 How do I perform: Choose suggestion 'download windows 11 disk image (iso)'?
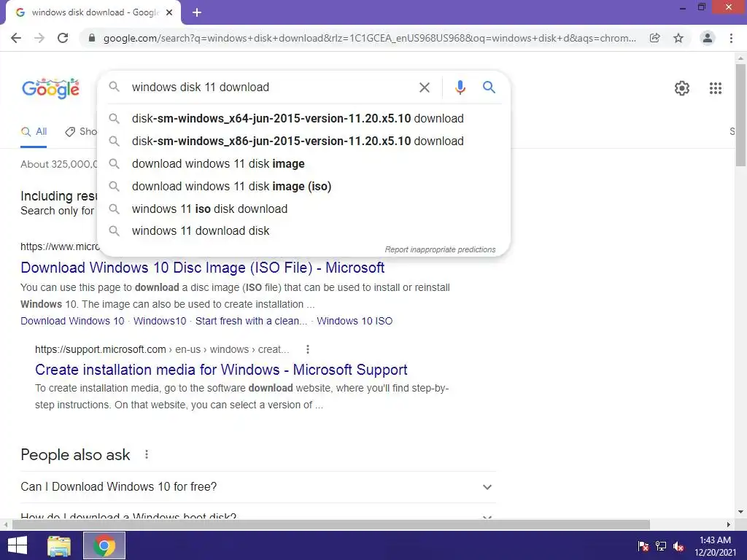[303, 186]
